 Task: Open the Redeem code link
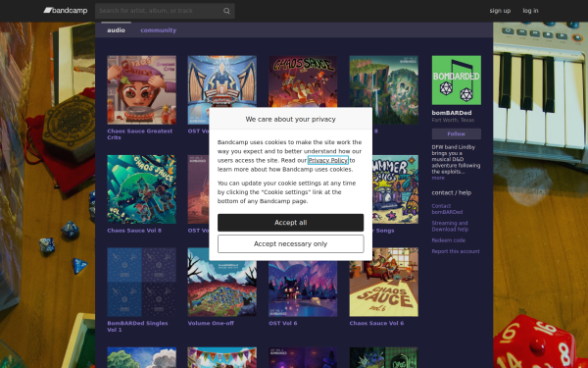coord(449,240)
